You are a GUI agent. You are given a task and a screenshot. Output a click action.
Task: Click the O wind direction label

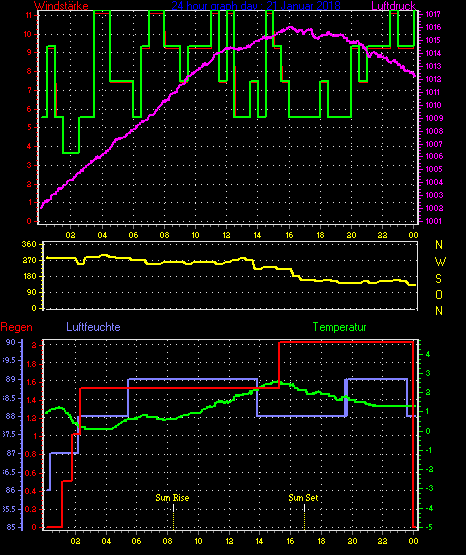[439, 294]
